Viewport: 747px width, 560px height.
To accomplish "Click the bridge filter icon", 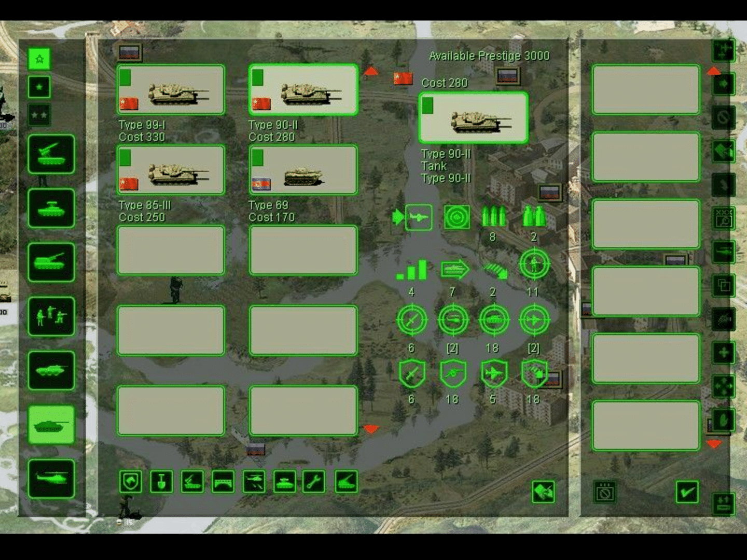I will point(223,482).
